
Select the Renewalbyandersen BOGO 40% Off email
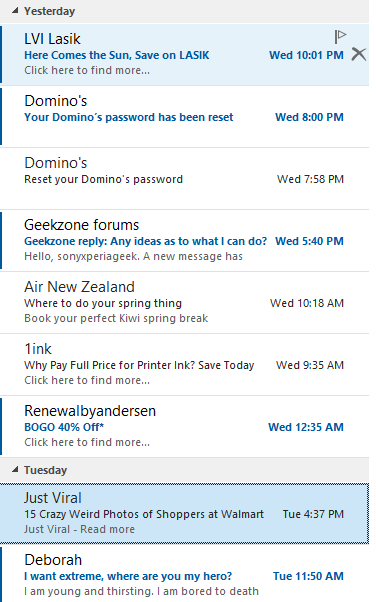pyautogui.click(x=184, y=427)
